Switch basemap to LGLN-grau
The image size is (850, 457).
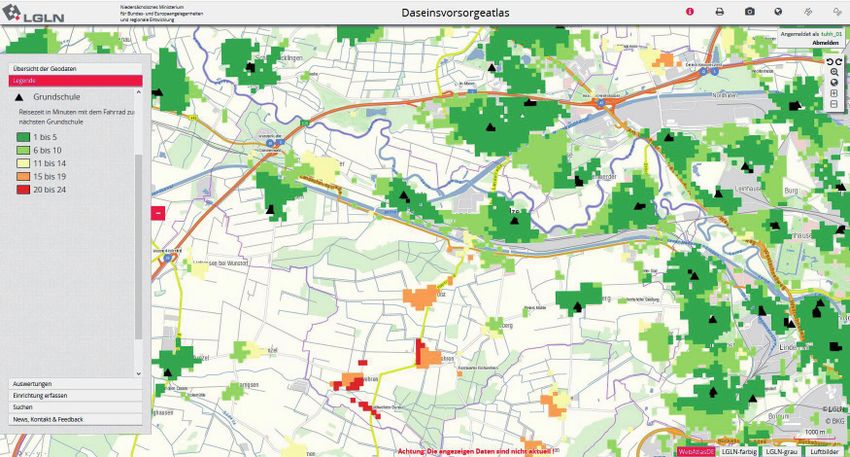[782, 451]
